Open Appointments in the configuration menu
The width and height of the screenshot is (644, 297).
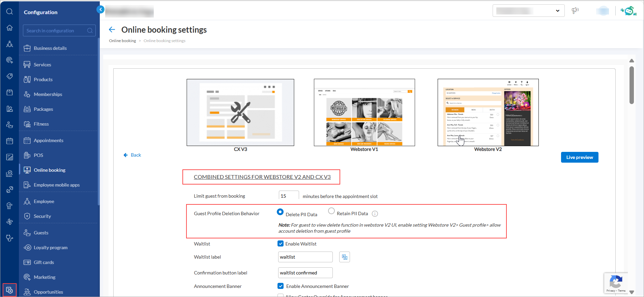(48, 140)
